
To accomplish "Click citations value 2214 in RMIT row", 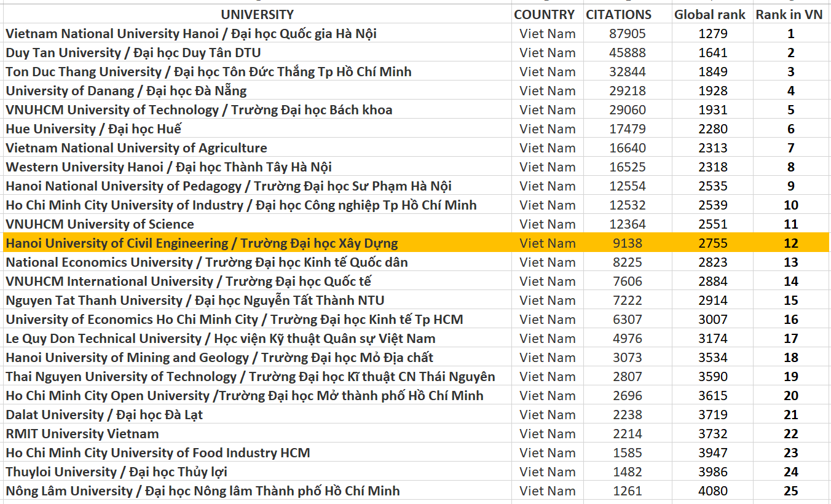I will (627, 433).
